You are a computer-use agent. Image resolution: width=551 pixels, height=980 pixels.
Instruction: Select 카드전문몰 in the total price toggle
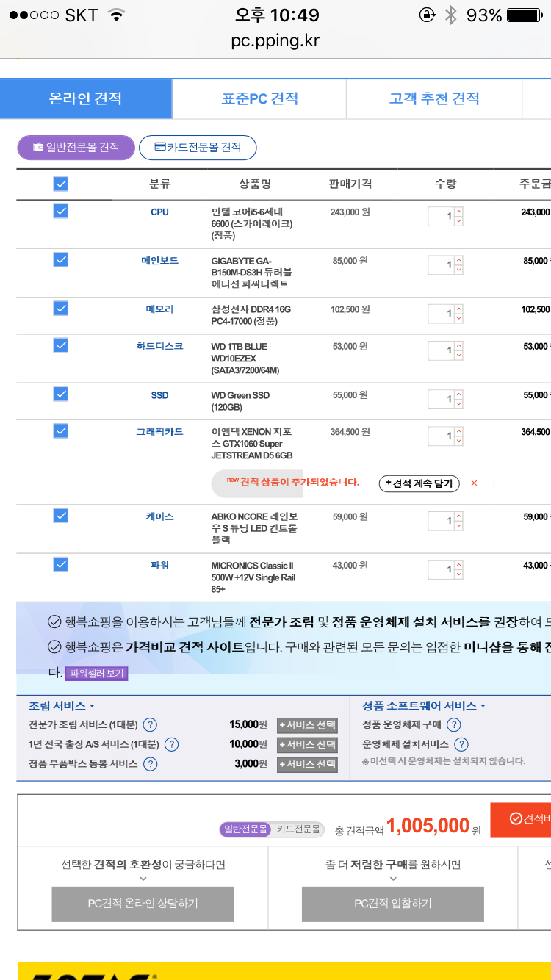click(298, 829)
